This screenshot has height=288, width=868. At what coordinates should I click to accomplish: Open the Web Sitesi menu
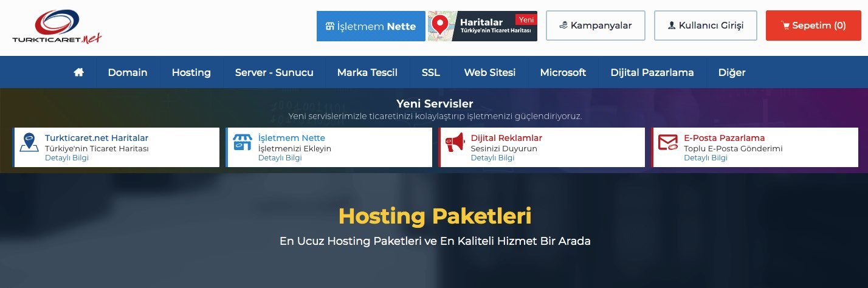(x=490, y=72)
